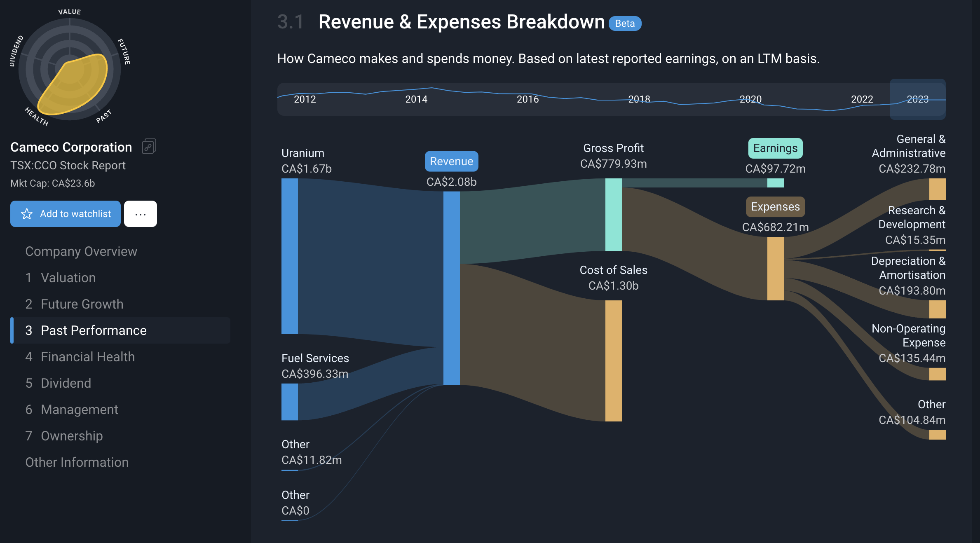
Task: Click the Cost of Sales bar
Action: coord(613,360)
